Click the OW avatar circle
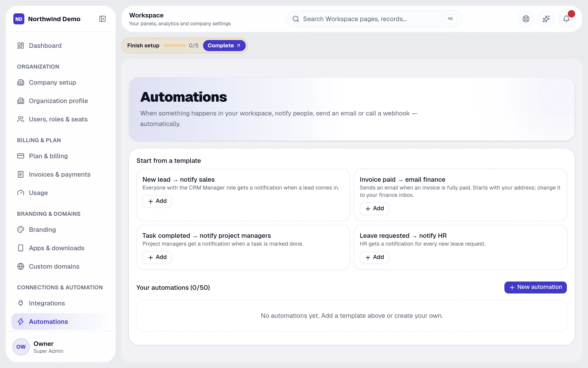The width and height of the screenshot is (588, 368). pos(21,347)
